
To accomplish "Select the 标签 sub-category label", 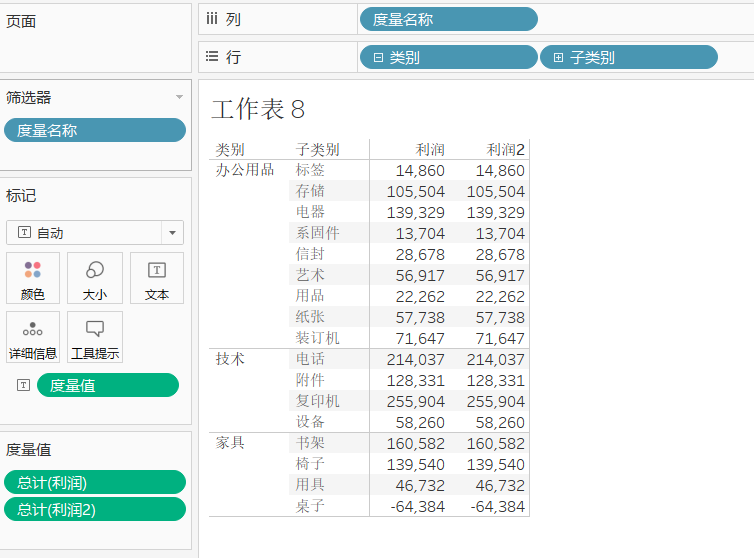I will tap(310, 170).
